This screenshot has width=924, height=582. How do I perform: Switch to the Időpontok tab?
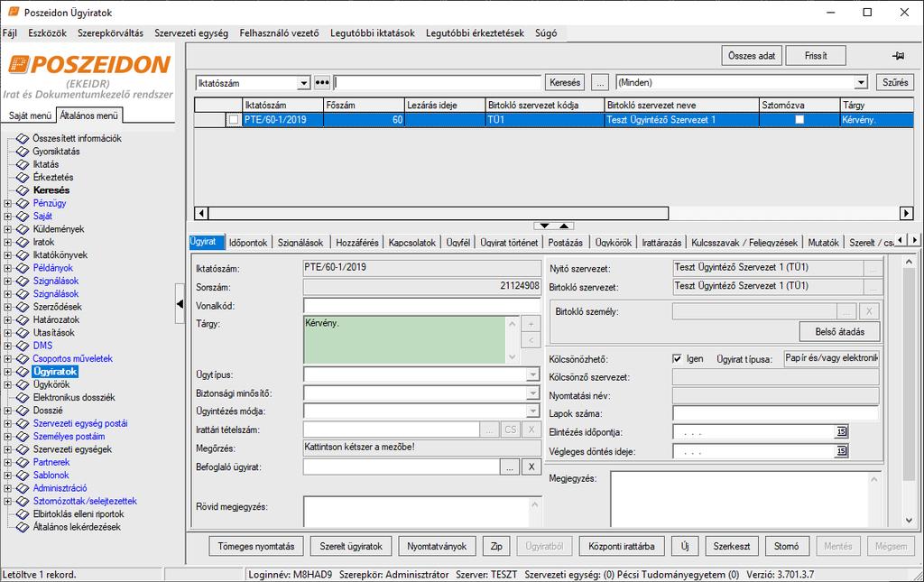click(x=248, y=242)
